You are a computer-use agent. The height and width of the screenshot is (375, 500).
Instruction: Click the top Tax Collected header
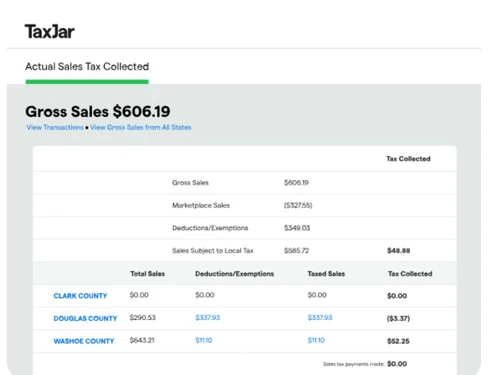408,159
